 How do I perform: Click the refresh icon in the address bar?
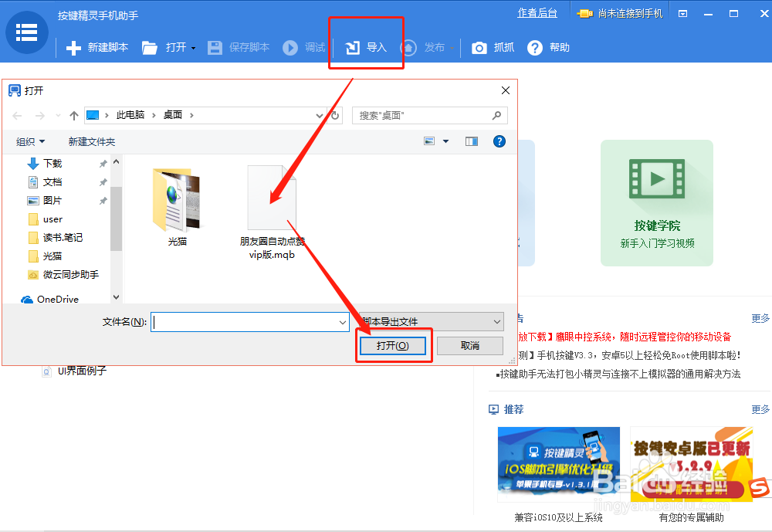[334, 114]
